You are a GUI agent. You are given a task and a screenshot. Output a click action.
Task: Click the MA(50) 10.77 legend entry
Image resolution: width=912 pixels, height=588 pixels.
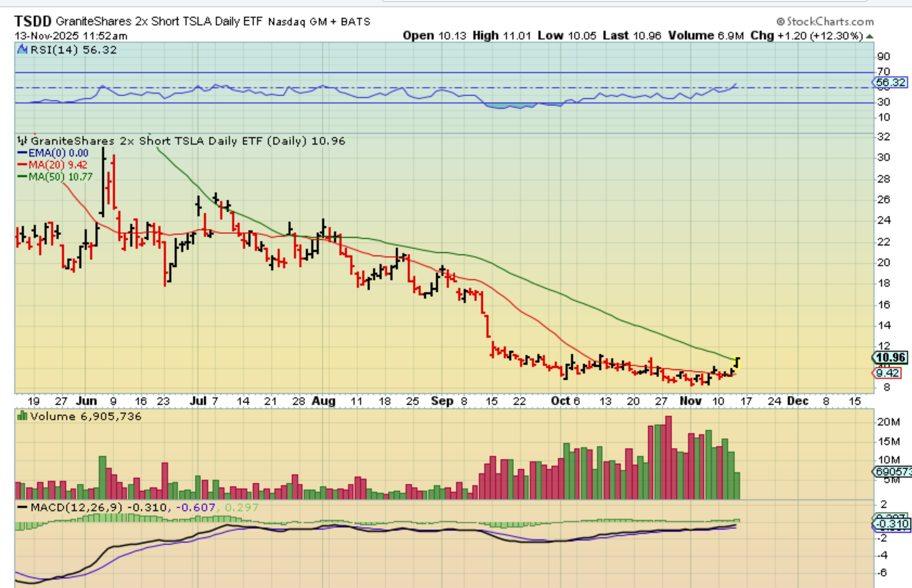60,177
